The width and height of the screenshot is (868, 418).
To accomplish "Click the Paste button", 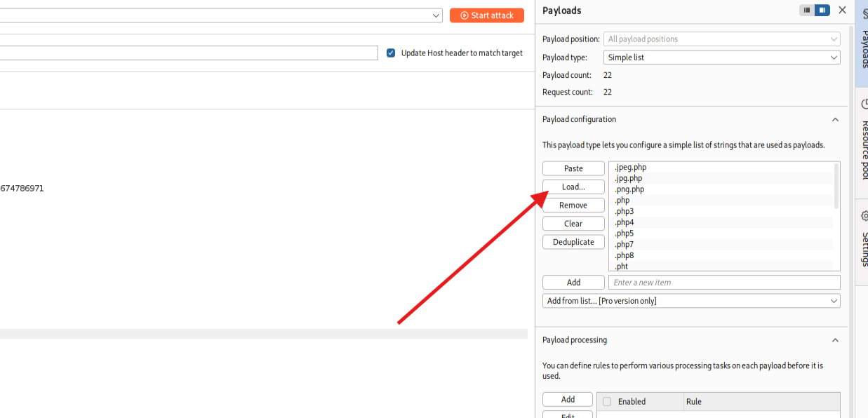I will 573,168.
